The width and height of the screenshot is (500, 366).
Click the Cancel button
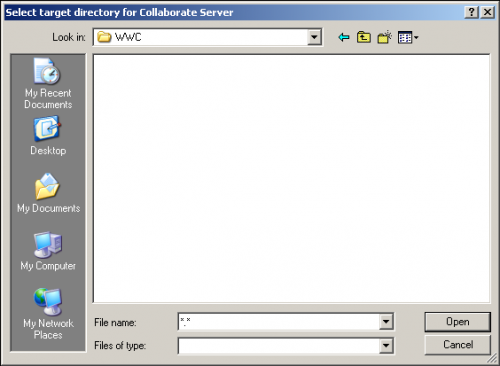coord(457,345)
